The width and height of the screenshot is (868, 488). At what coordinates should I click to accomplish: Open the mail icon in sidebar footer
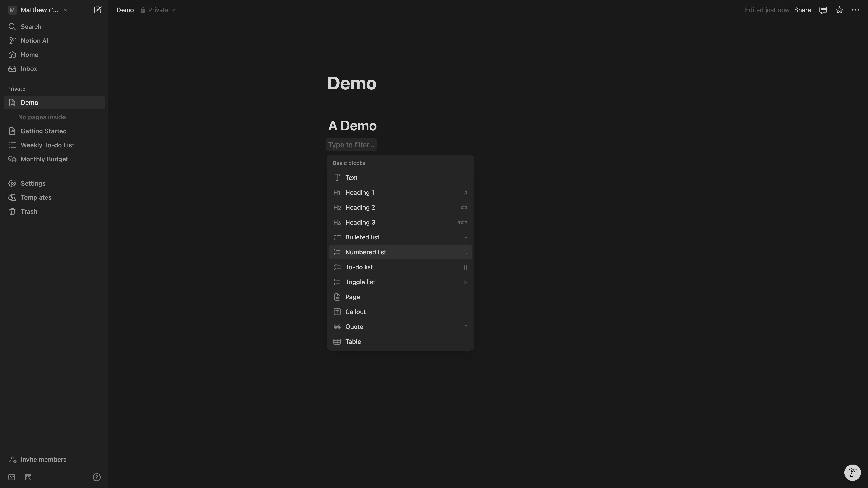[x=12, y=477]
